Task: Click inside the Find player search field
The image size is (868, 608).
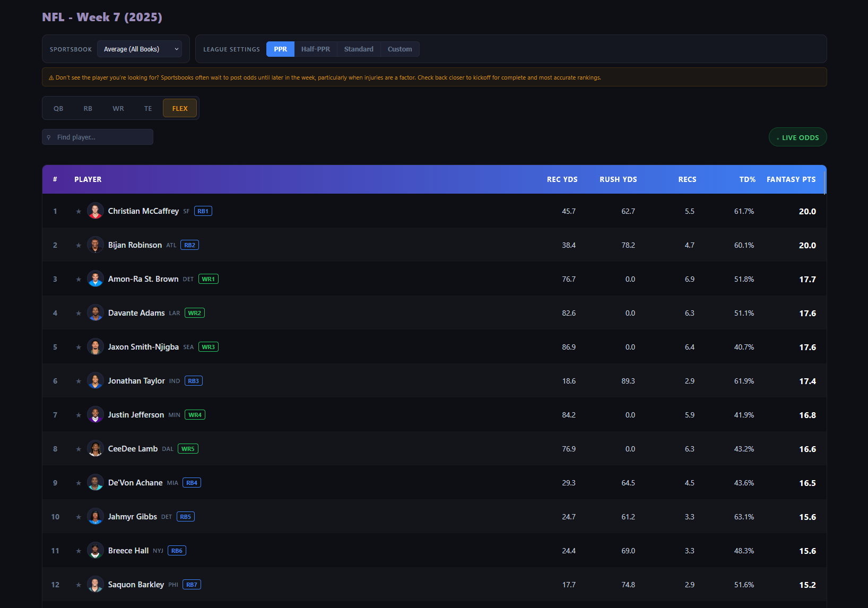Action: [98, 136]
